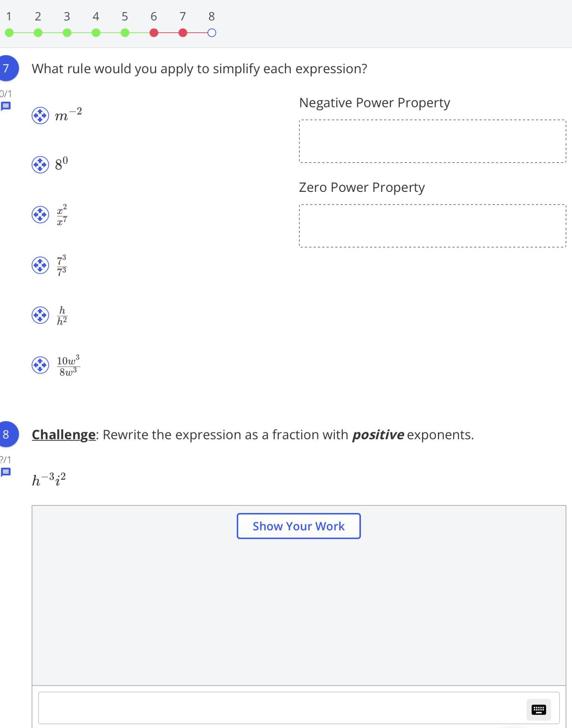Click the drag handle next to 8^0
Screen dimensions: 572x728
pos(40,165)
